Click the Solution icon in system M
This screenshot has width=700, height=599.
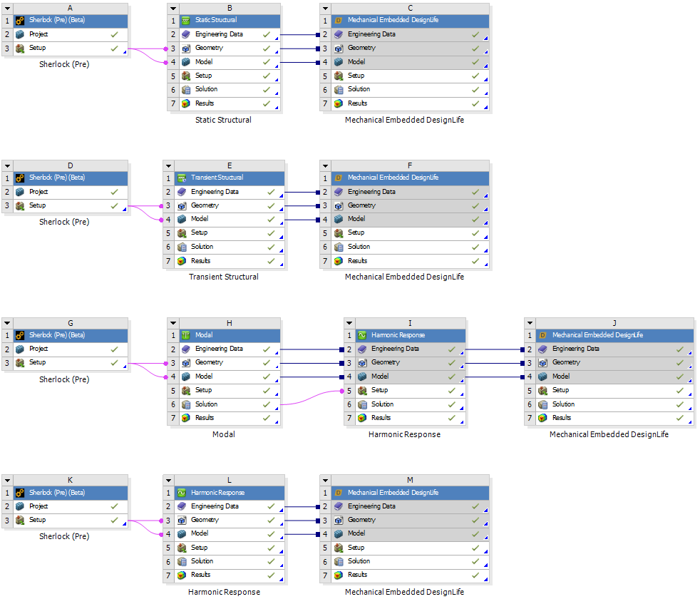[x=339, y=561]
